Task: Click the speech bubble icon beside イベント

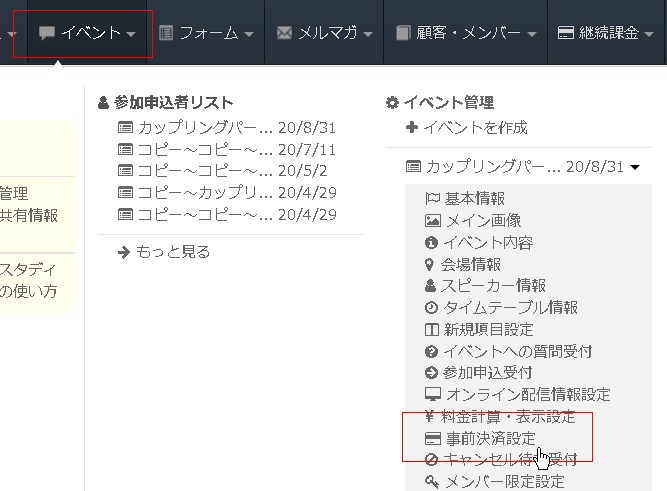Action: click(x=47, y=33)
